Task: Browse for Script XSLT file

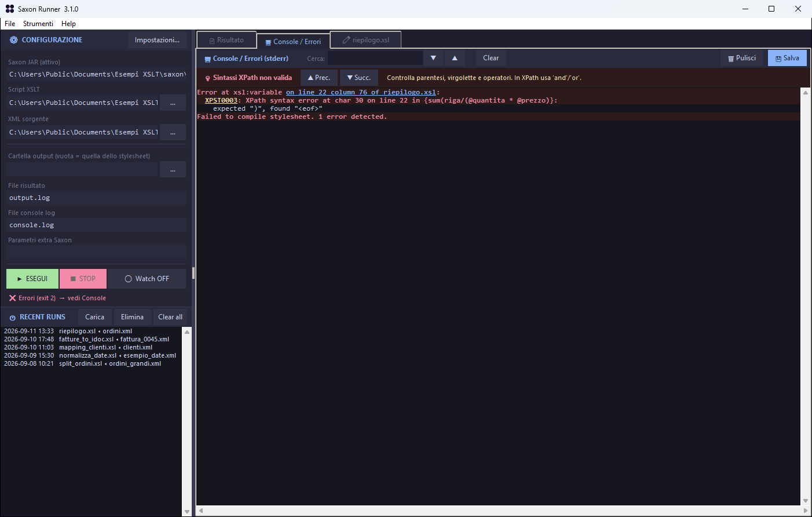Action: (x=173, y=103)
